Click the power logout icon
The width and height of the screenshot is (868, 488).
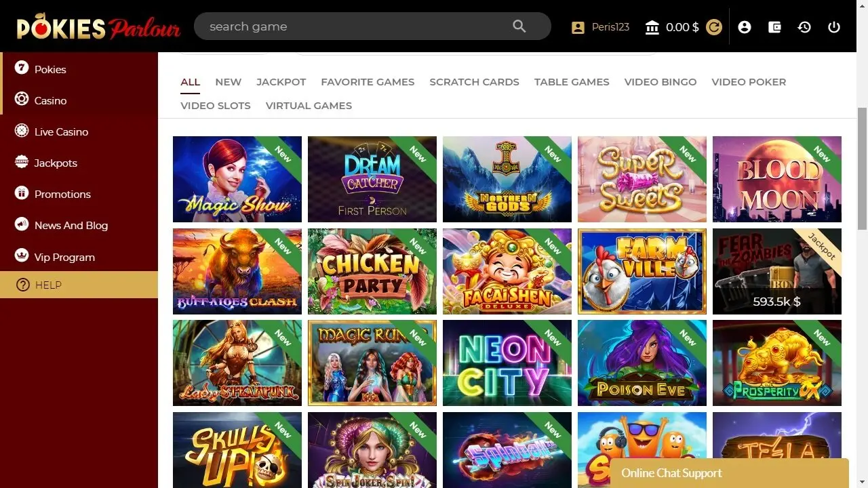tap(834, 27)
